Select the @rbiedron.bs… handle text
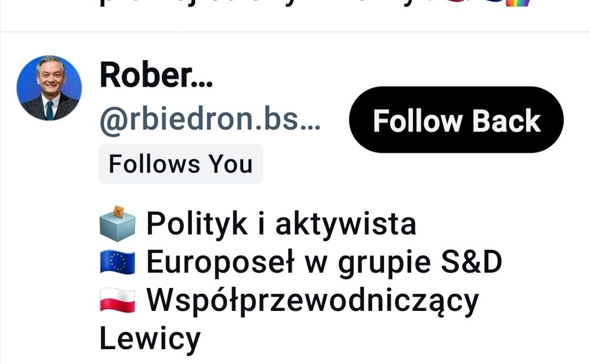The height and width of the screenshot is (364, 590). tap(209, 120)
